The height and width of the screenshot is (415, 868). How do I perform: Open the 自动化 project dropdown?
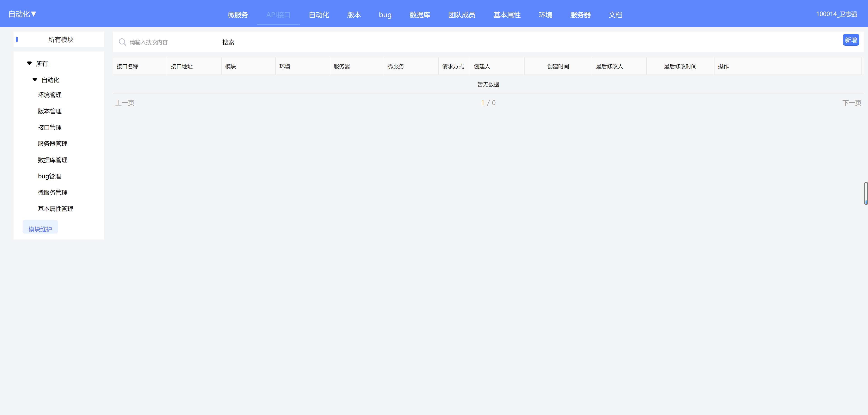pos(22,14)
